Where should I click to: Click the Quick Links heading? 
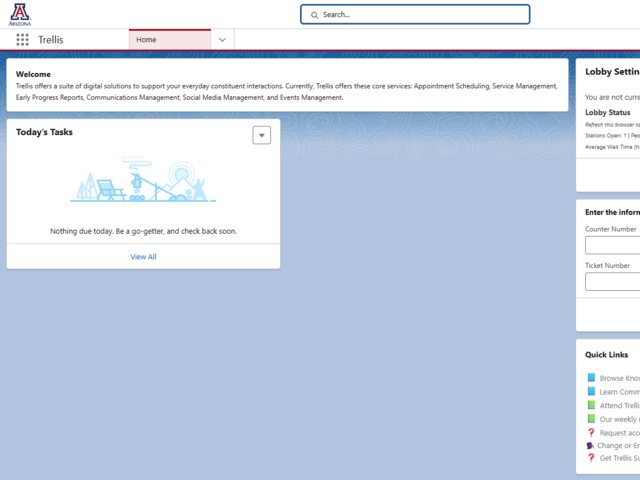(x=607, y=355)
